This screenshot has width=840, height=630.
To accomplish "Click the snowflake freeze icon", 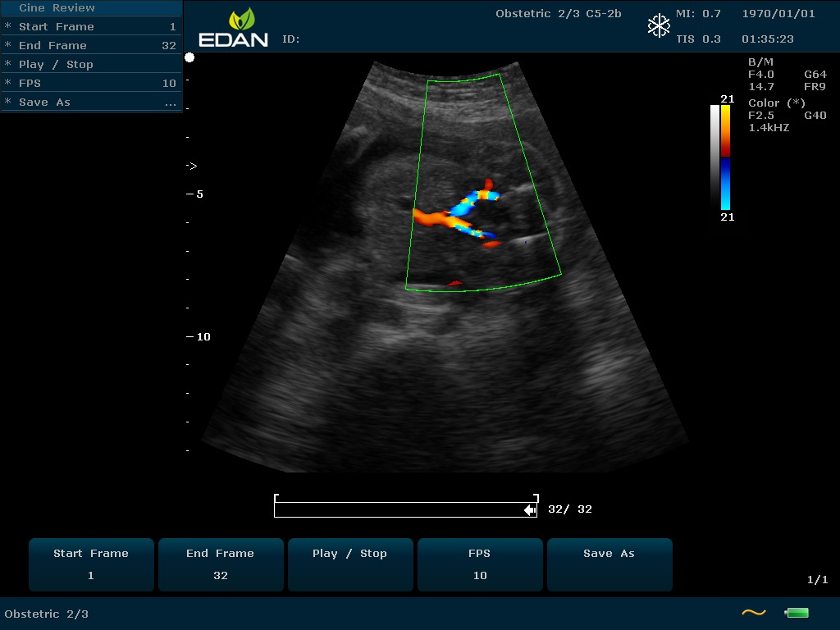I will pos(659,25).
